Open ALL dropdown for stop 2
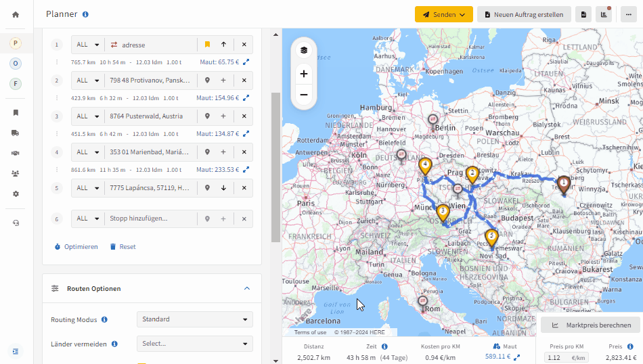The width and height of the screenshot is (643, 364). (x=88, y=81)
